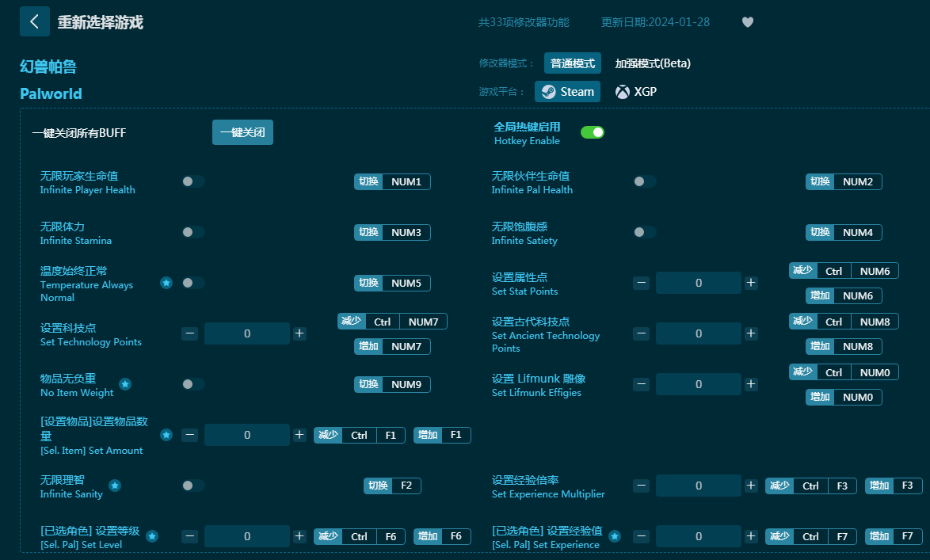The image size is (930, 560).
Task: Switch to enhanced mode 加强模式(Beta)
Action: click(x=653, y=63)
